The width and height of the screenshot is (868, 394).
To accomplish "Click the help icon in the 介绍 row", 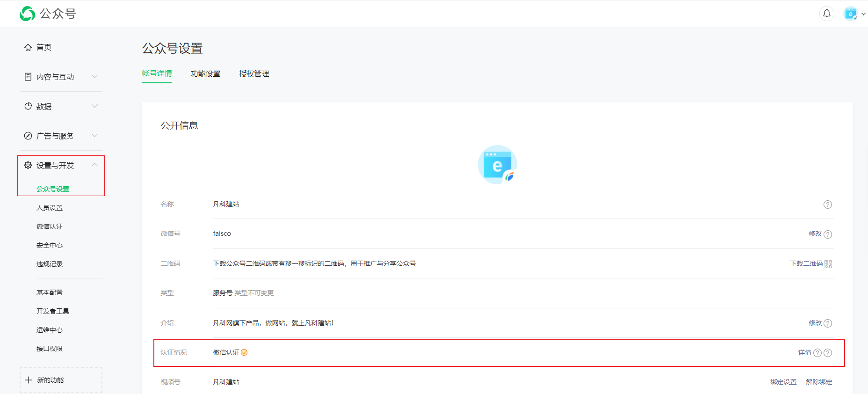I will click(x=828, y=323).
